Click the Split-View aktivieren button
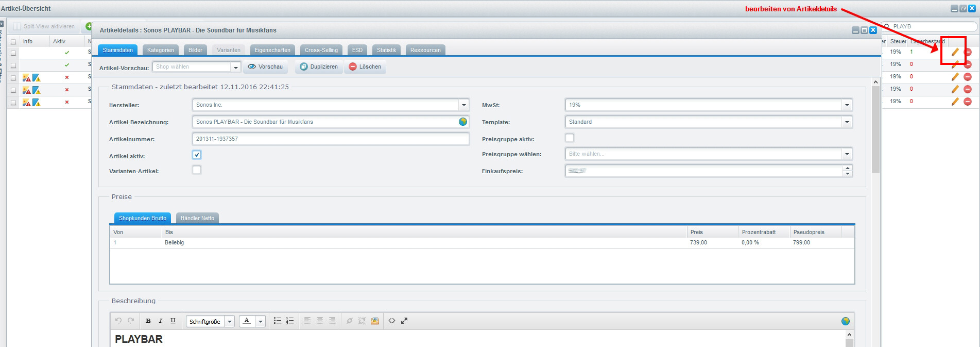The width and height of the screenshot is (980, 347). (x=45, y=26)
